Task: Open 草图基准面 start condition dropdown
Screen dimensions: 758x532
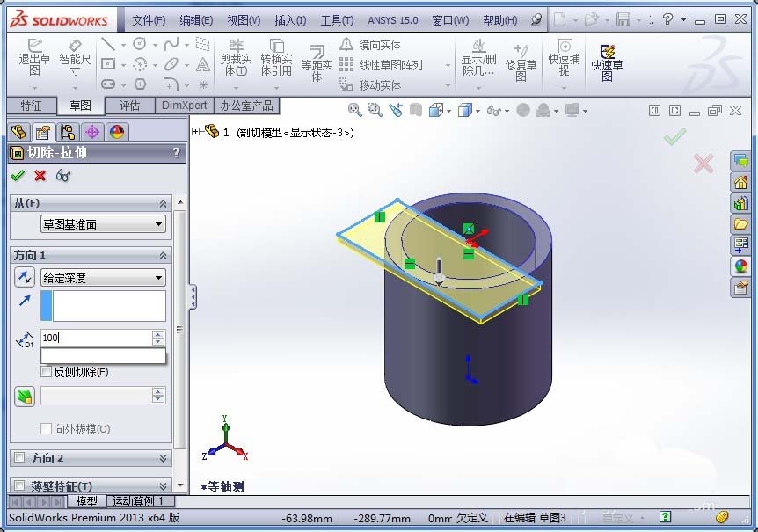Action: pyautogui.click(x=103, y=224)
